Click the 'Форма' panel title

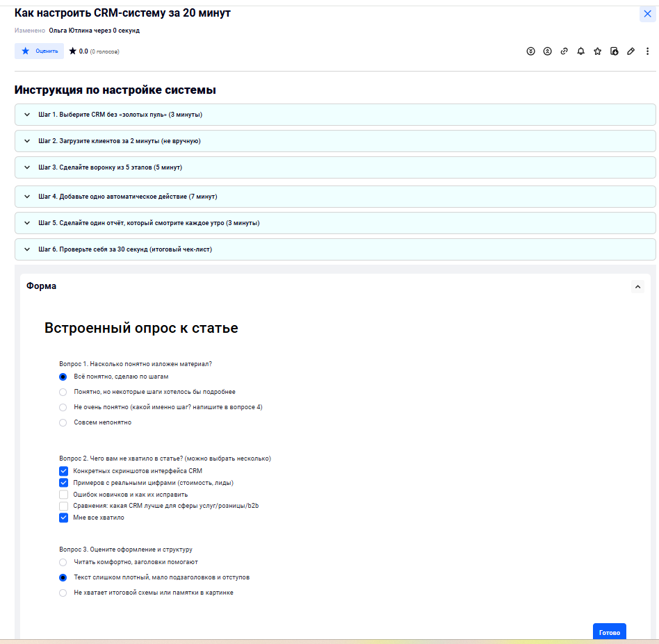[41, 286]
